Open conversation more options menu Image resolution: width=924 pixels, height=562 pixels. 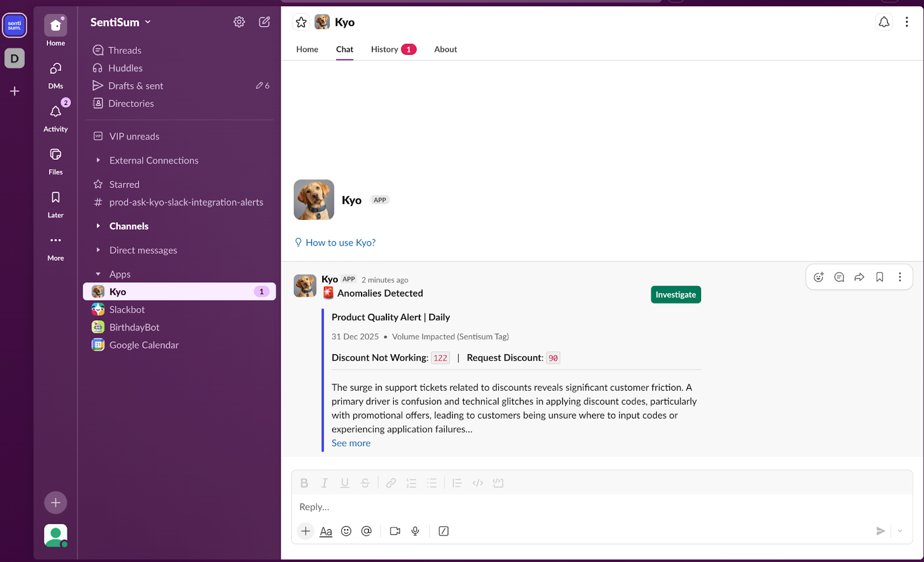click(x=907, y=22)
